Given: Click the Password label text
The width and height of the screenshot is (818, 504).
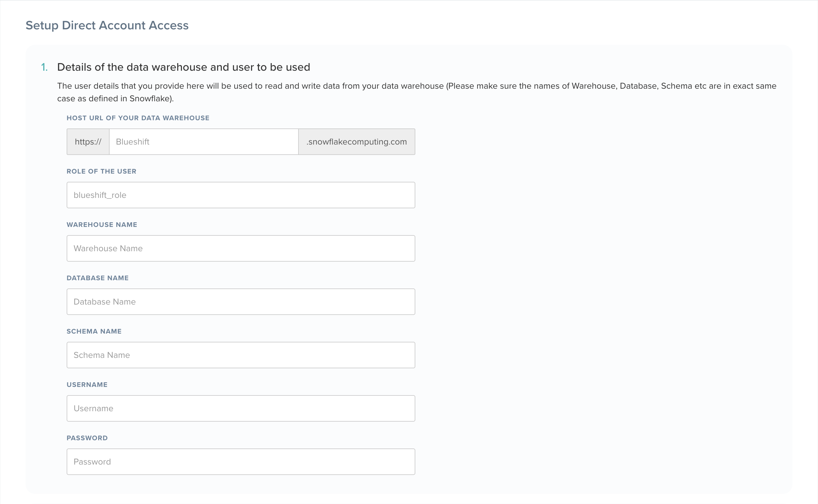Looking at the screenshot, I should point(87,438).
